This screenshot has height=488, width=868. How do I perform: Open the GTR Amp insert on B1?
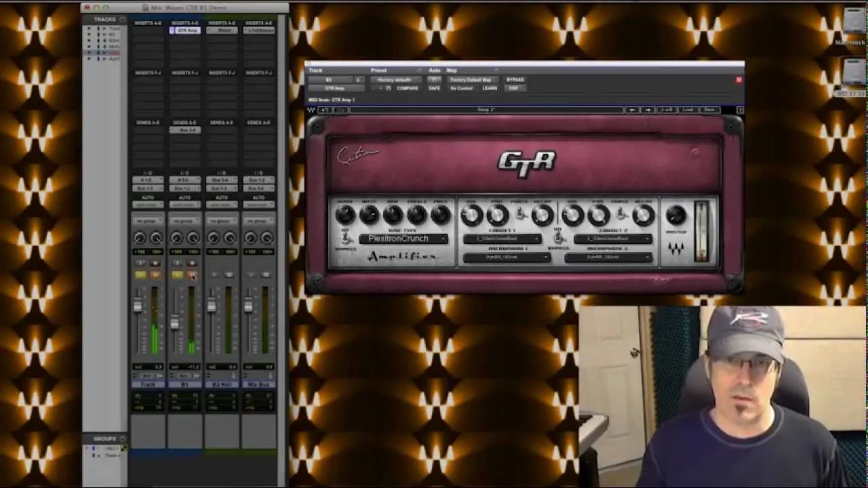click(x=184, y=30)
